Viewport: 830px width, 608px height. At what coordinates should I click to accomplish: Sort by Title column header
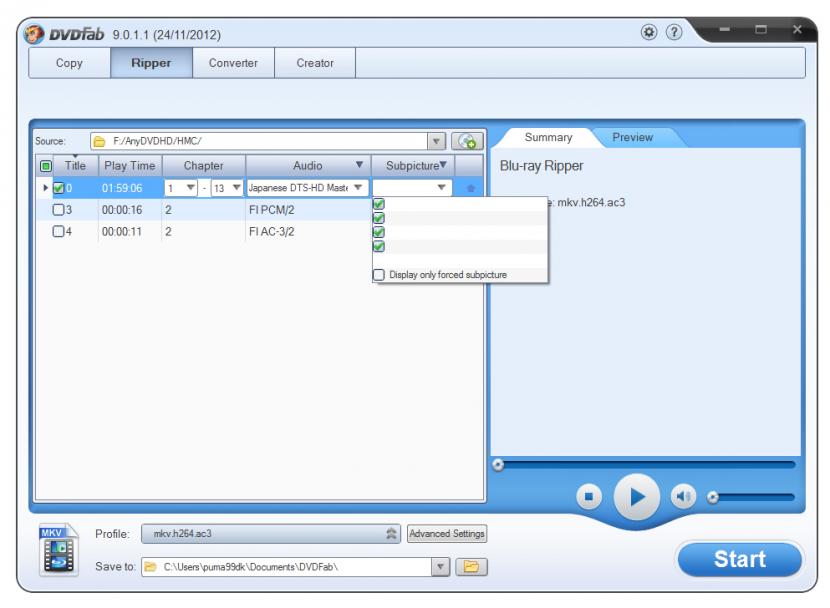[x=75, y=166]
